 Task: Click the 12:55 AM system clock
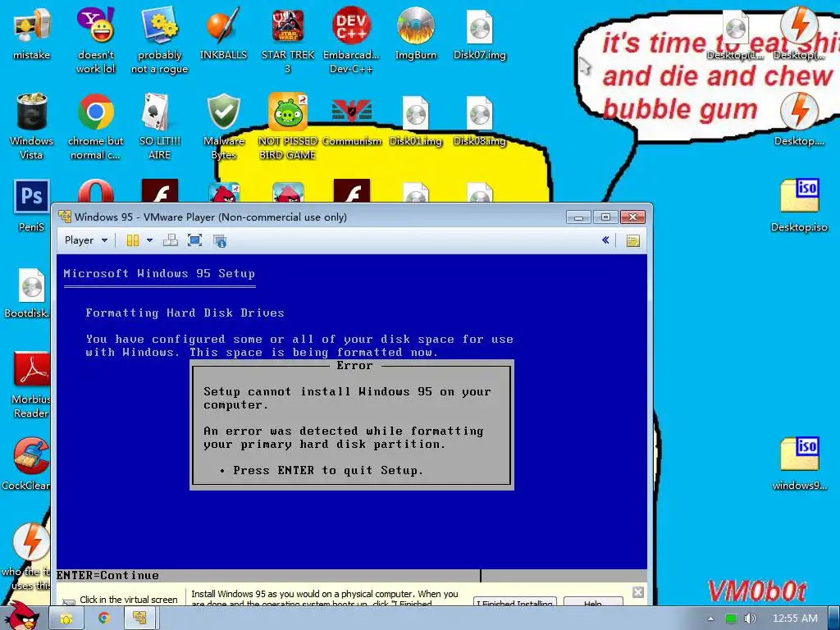(x=795, y=619)
